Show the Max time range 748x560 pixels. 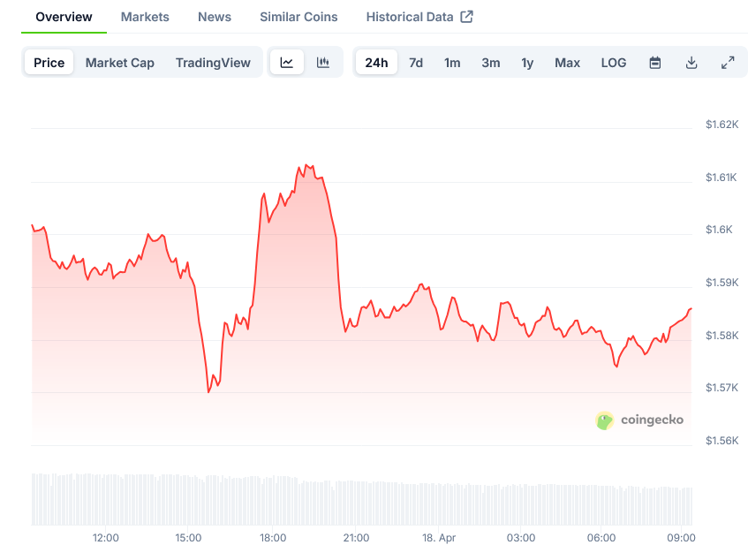[567, 63]
